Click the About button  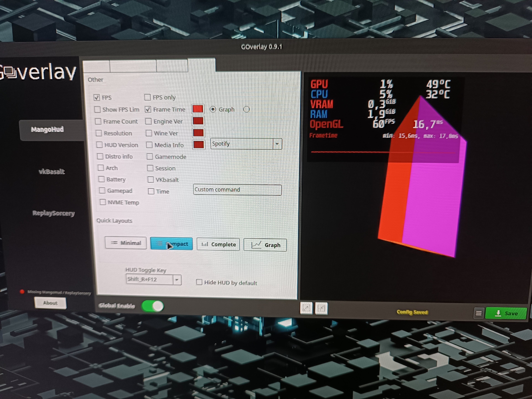50,303
